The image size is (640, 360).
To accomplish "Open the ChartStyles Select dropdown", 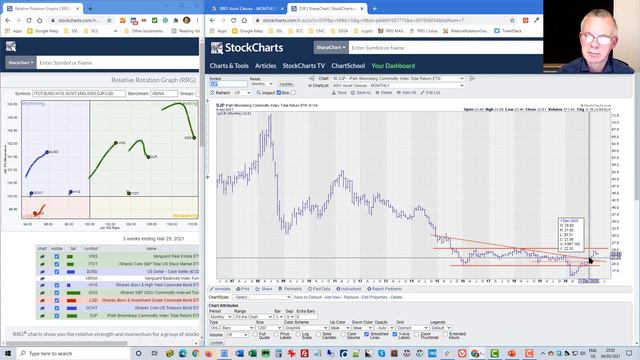I will [x=262, y=297].
